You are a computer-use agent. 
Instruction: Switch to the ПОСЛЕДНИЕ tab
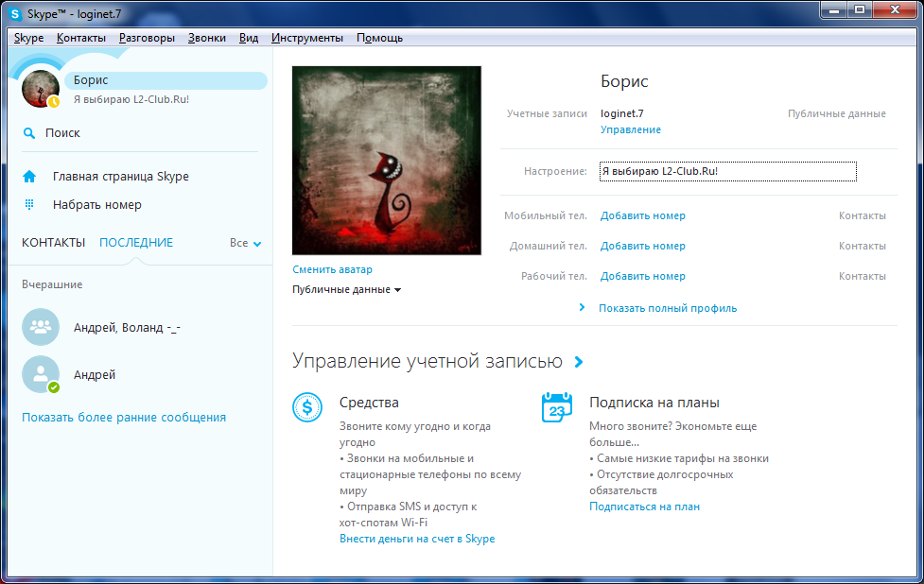point(136,243)
